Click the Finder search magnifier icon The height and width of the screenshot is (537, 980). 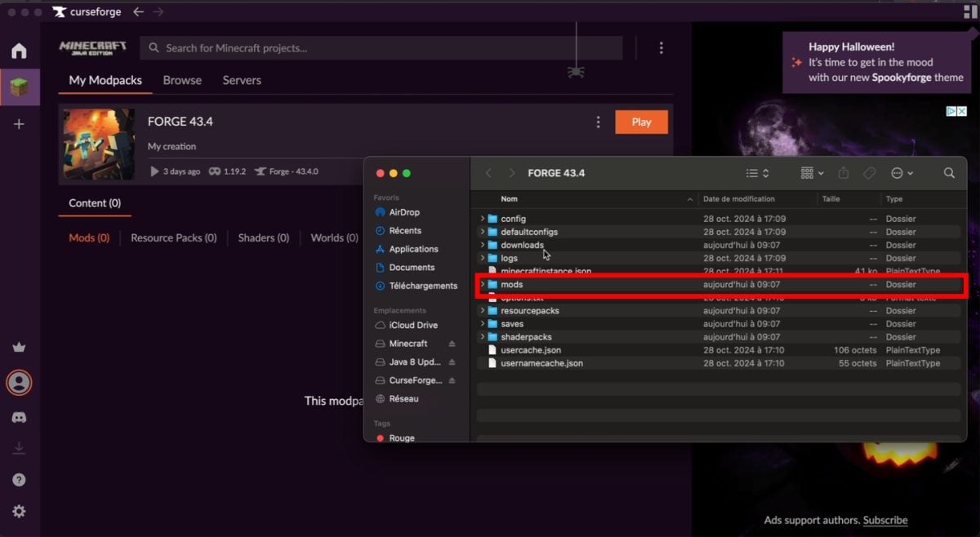(949, 173)
